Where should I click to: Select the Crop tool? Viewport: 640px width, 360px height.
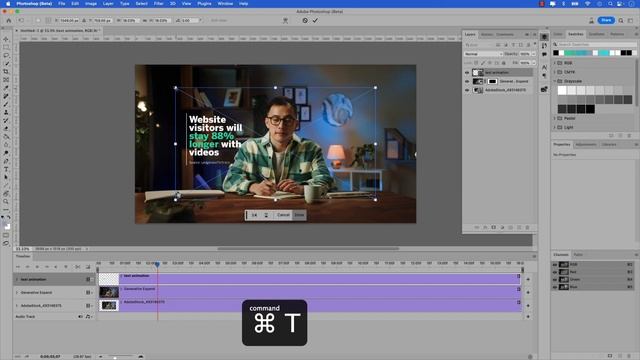6,72
